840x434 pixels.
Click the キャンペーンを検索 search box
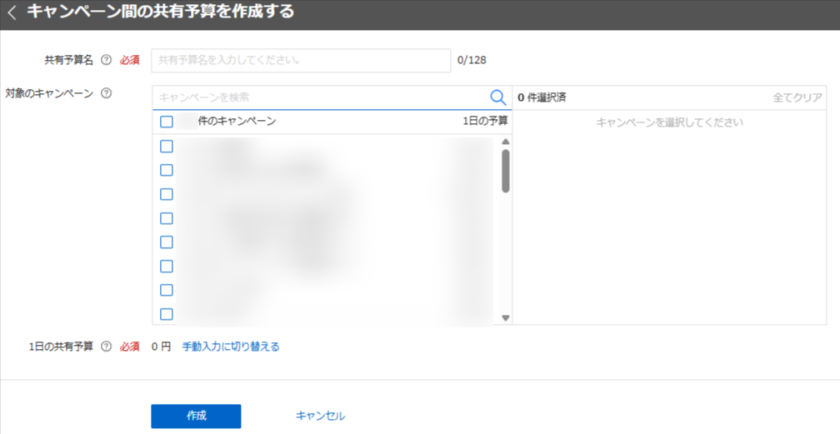(x=320, y=97)
